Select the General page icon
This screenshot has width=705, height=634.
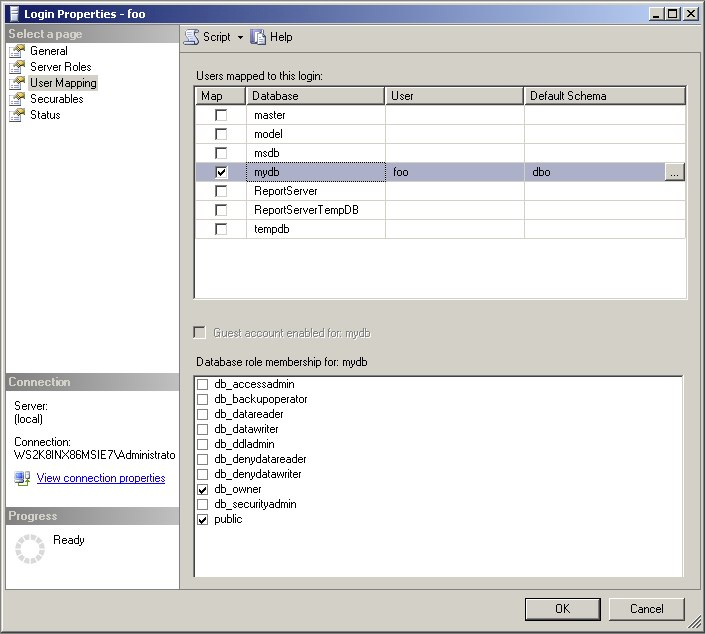pos(17,51)
